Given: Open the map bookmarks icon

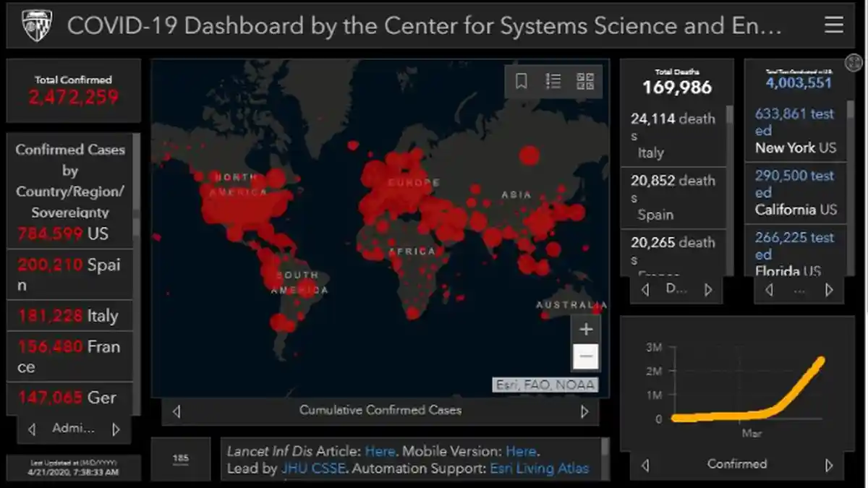Looking at the screenshot, I should [x=521, y=81].
